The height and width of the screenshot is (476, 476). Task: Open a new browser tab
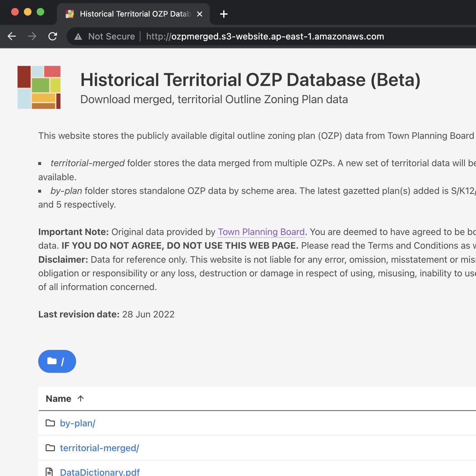click(x=224, y=14)
